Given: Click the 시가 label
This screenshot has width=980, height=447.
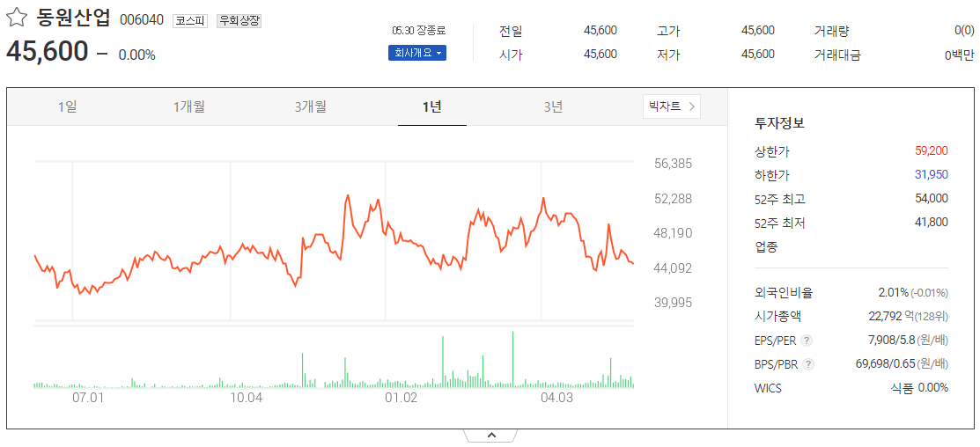Looking at the screenshot, I should tap(511, 55).
